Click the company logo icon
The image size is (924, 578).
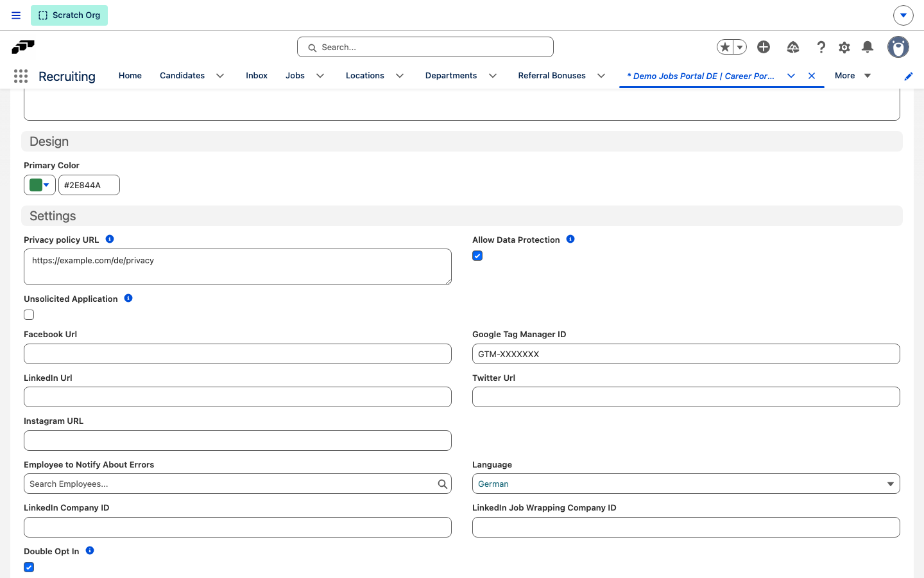[23, 47]
